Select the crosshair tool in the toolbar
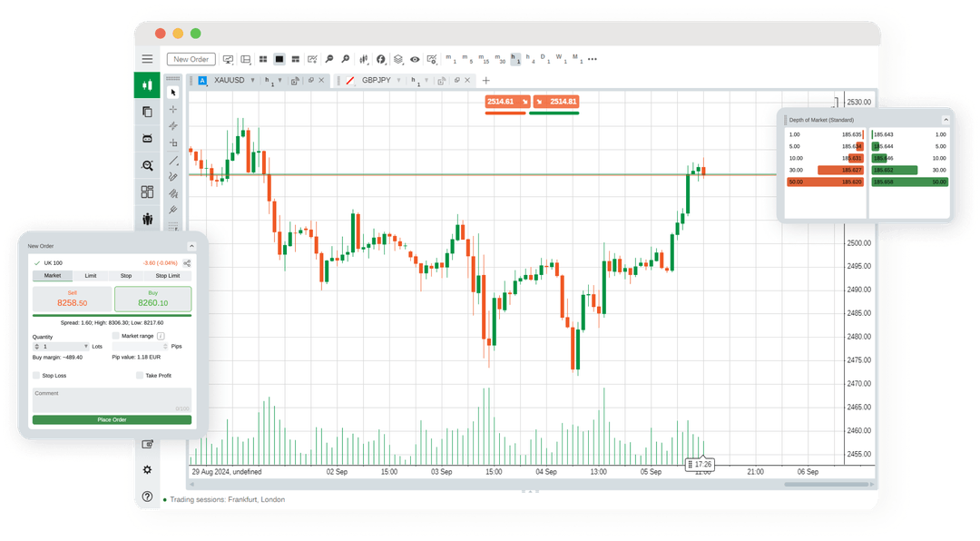980x541 pixels. pos(173,109)
